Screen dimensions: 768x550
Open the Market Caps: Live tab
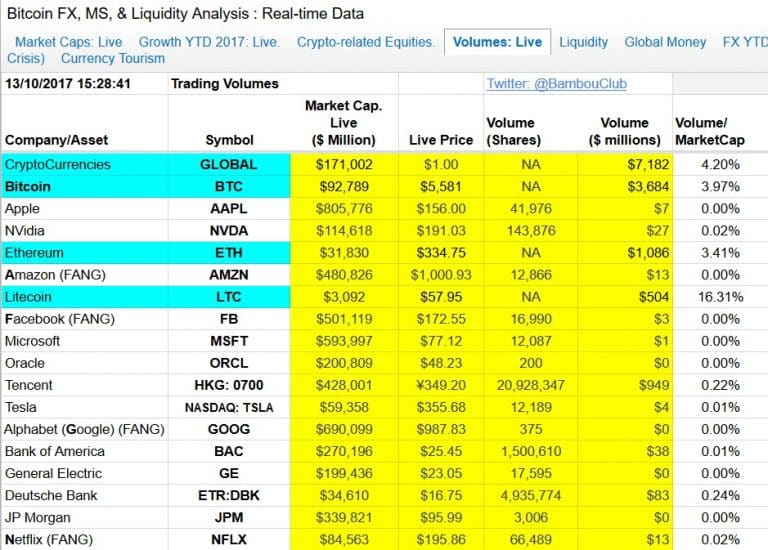(x=69, y=42)
